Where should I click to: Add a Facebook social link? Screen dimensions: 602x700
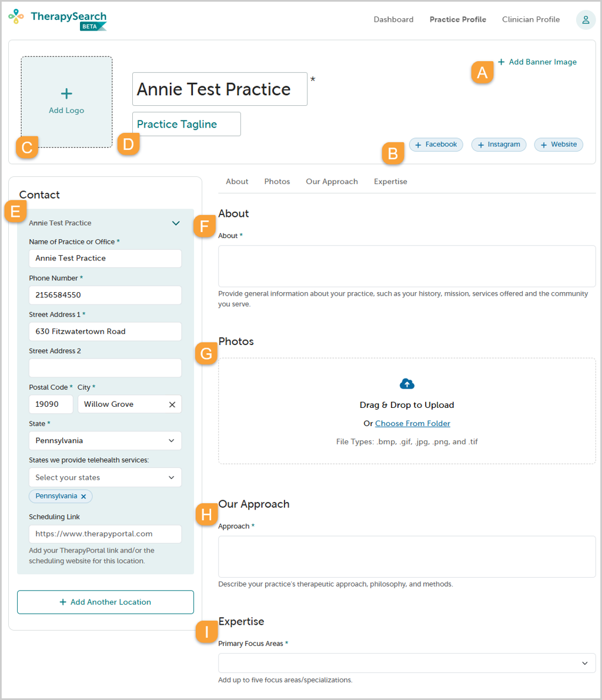[x=436, y=145]
